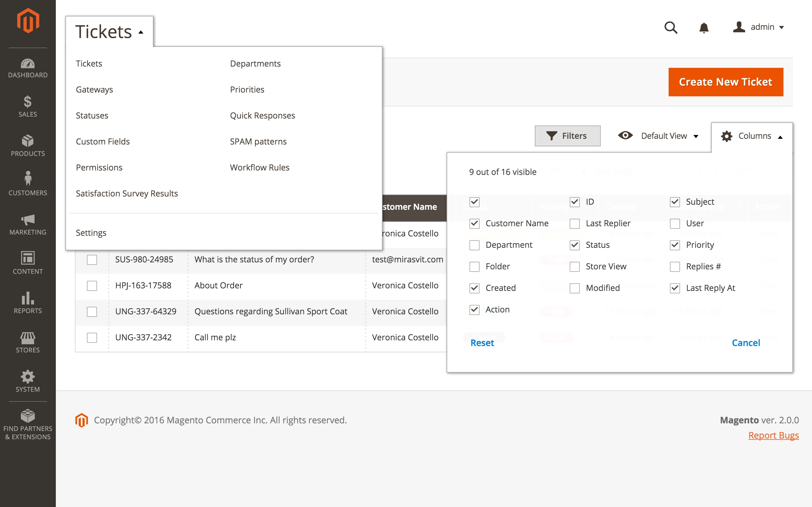Viewport: 812px width, 507px height.
Task: Disable the ID column checkbox
Action: [574, 202]
